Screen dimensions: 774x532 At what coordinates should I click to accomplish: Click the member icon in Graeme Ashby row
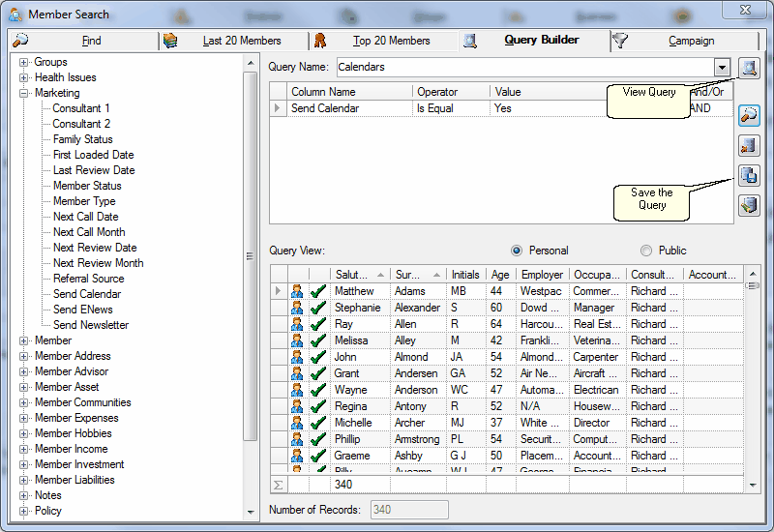297,456
